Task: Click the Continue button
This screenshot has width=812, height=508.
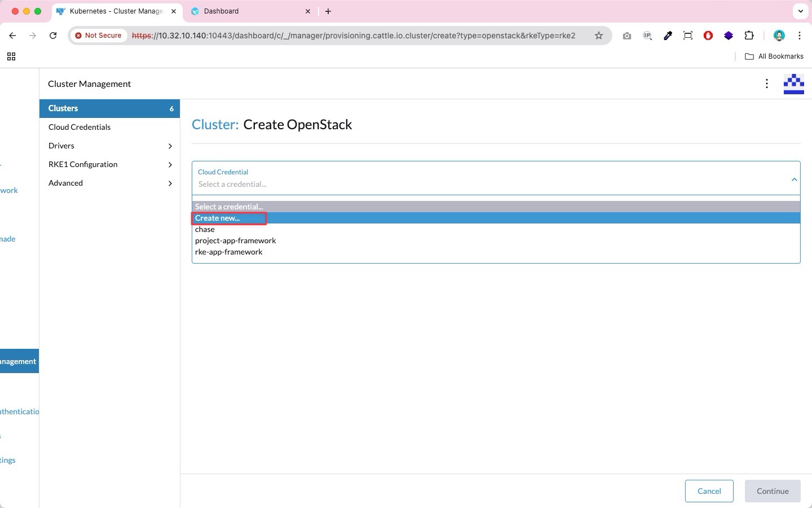Action: coord(773,491)
